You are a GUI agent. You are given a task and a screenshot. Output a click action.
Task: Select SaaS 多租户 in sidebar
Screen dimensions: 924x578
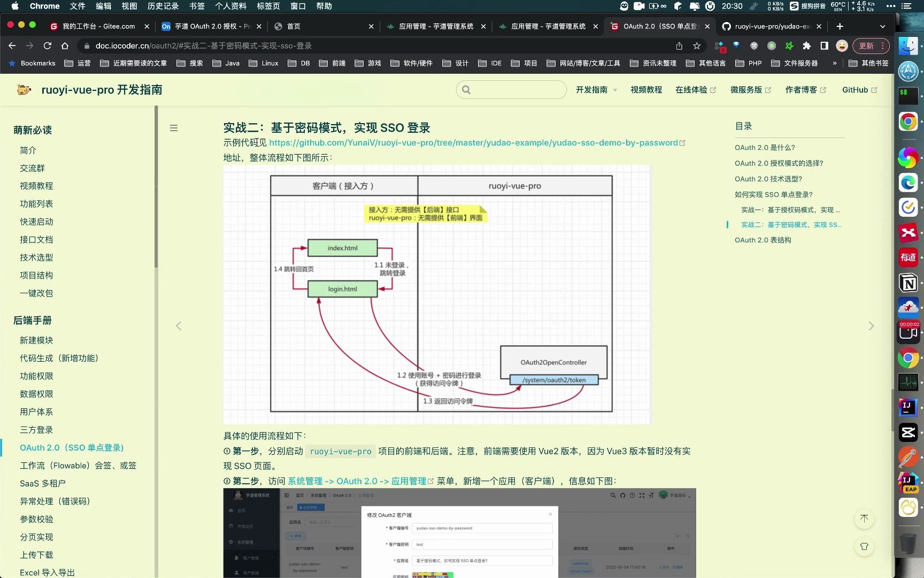click(x=43, y=483)
